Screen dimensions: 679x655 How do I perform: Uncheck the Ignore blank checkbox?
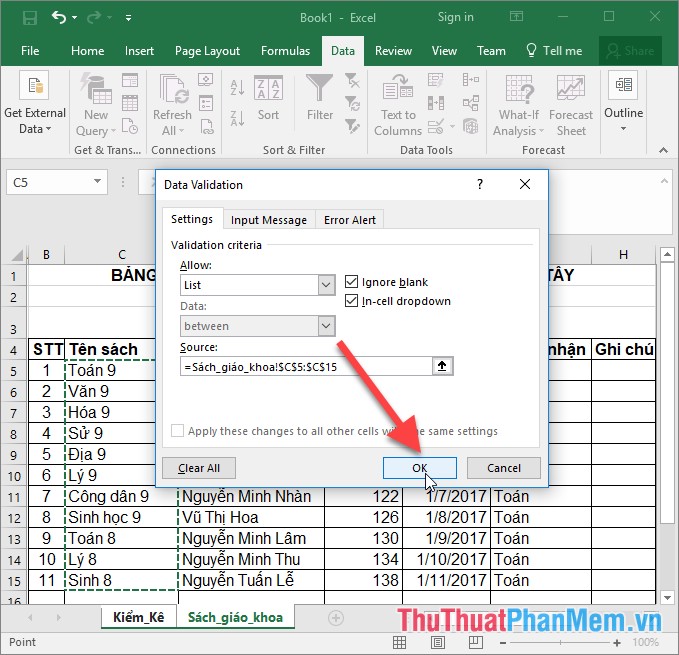pos(351,282)
